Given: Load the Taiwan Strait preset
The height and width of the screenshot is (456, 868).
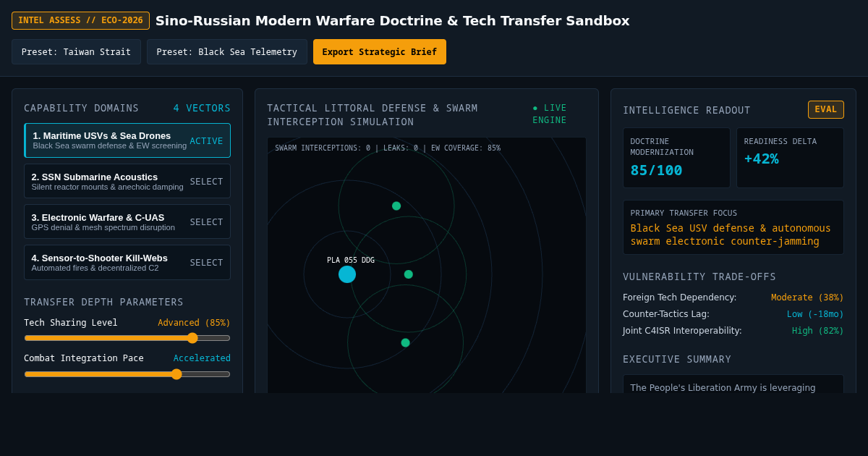Looking at the screenshot, I should 76,52.
